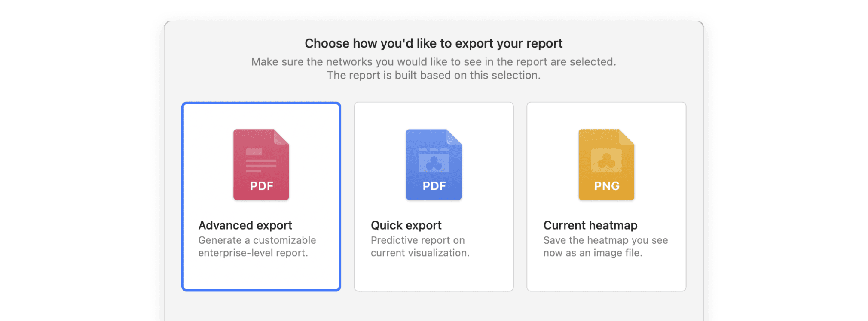
Task: Click the "Choose how you'd like to export" heading
Action: coord(433,43)
